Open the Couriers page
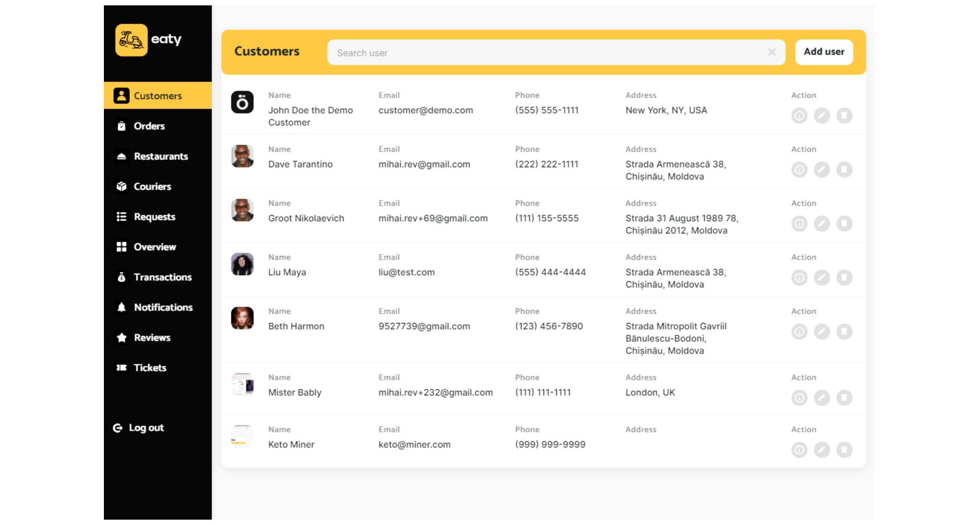Screen dimensions: 980x525 tap(152, 187)
